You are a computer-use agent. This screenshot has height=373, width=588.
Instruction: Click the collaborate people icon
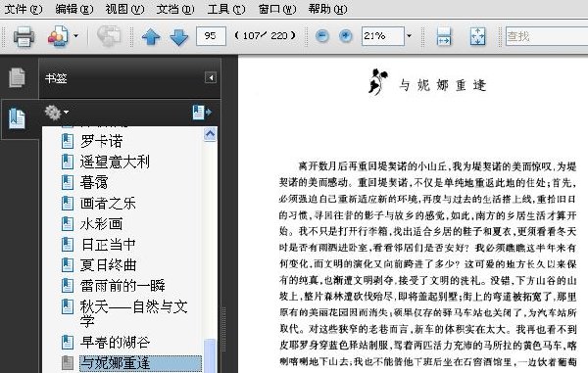pyautogui.click(x=58, y=36)
